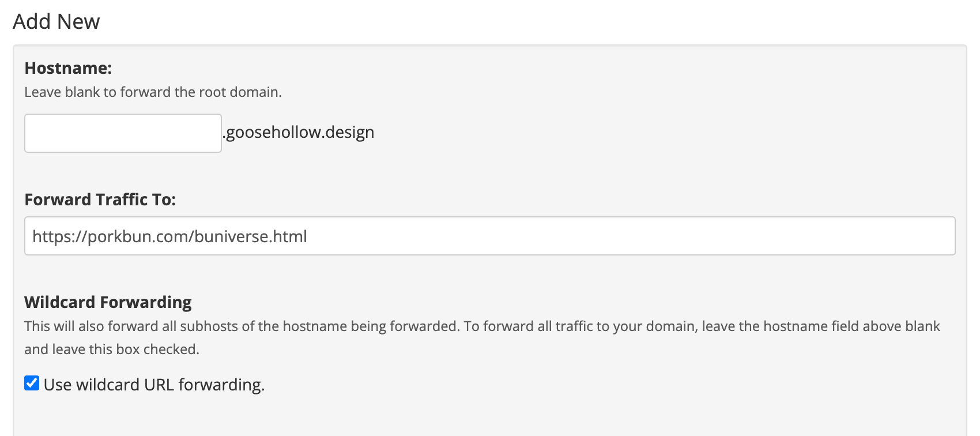This screenshot has width=980, height=436.
Task: Click the Hostname text input box
Action: tap(123, 133)
